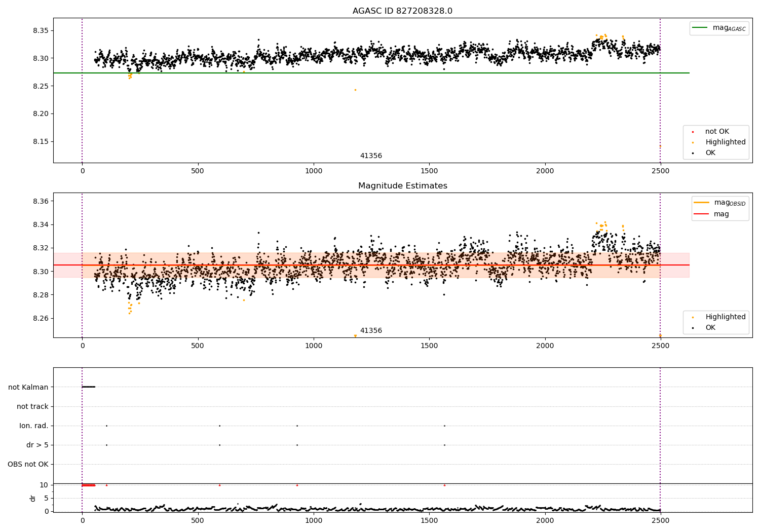Viewport: 760px width, 532px height.
Task: Click the 41356 annotation in the top plot
Action: (371, 156)
